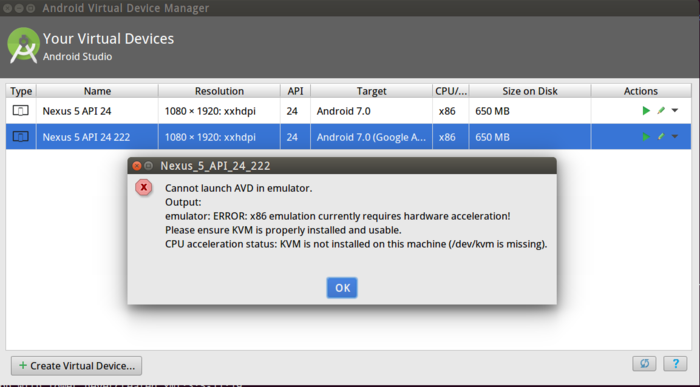The image size is (700, 387).
Task: Click the 'Your Virtual Devices' heading
Action: pyautogui.click(x=108, y=38)
